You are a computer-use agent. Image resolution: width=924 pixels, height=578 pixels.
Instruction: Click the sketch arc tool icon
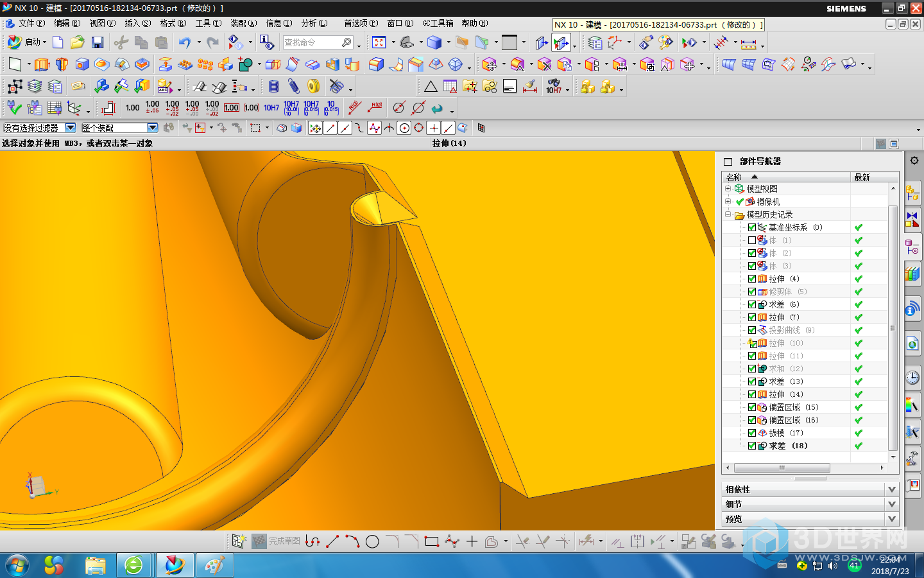(x=352, y=541)
